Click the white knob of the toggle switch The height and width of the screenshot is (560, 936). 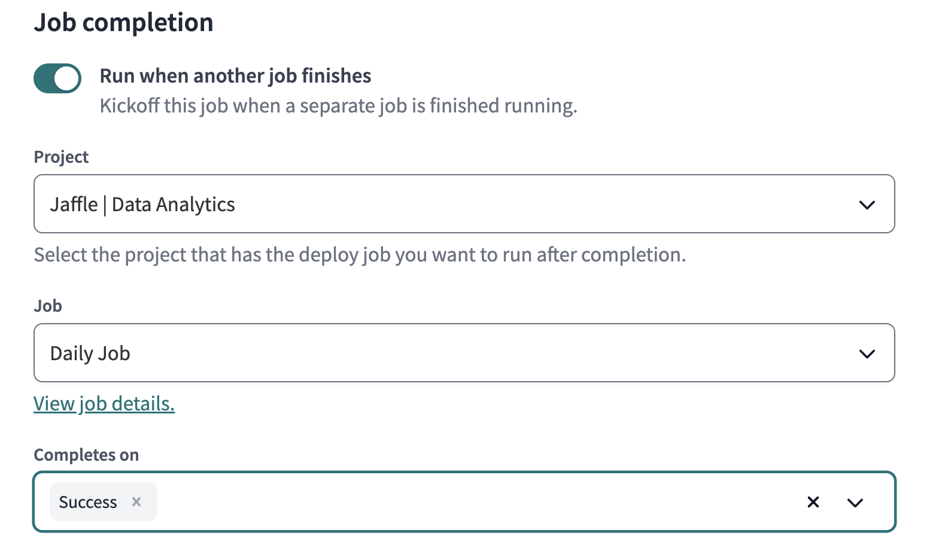pos(68,78)
